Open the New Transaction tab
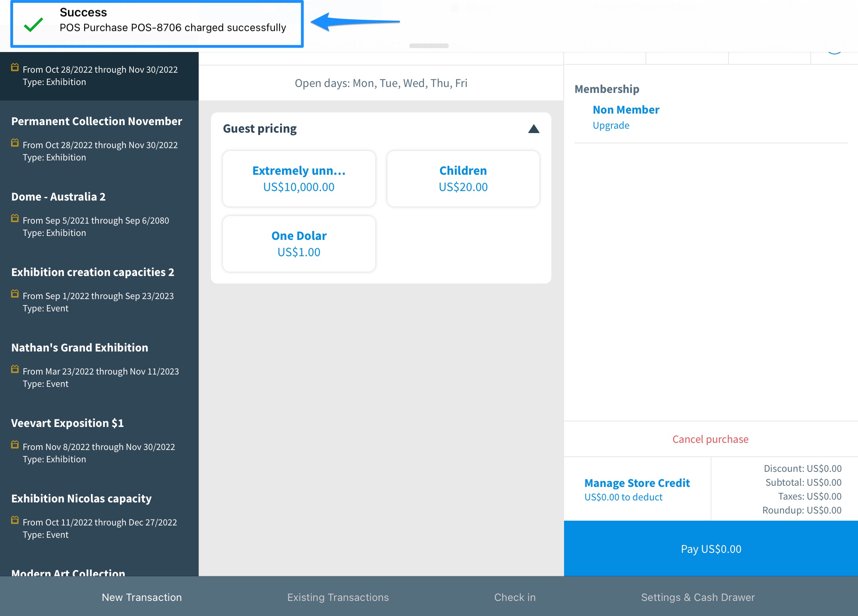Image resolution: width=858 pixels, height=616 pixels. (x=142, y=597)
